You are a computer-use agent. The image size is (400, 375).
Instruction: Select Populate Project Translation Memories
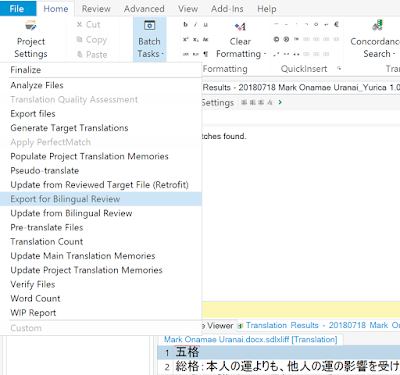pyautogui.click(x=101, y=156)
